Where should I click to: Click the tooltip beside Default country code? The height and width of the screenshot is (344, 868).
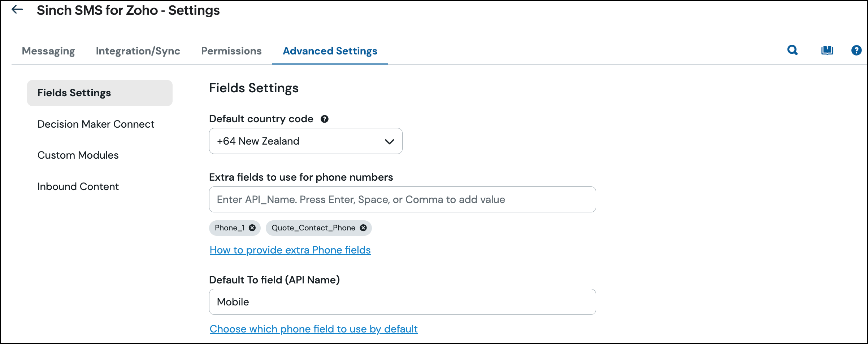[x=324, y=119]
